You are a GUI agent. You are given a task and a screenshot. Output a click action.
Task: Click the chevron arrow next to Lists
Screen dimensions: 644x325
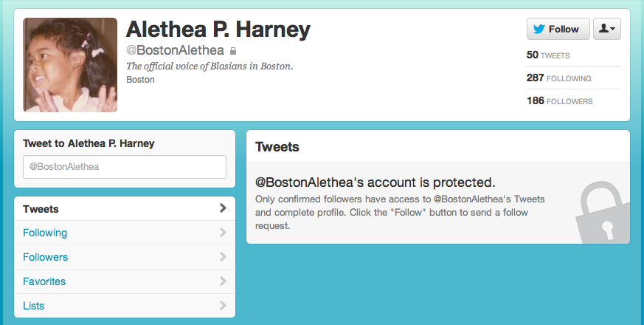click(x=223, y=305)
